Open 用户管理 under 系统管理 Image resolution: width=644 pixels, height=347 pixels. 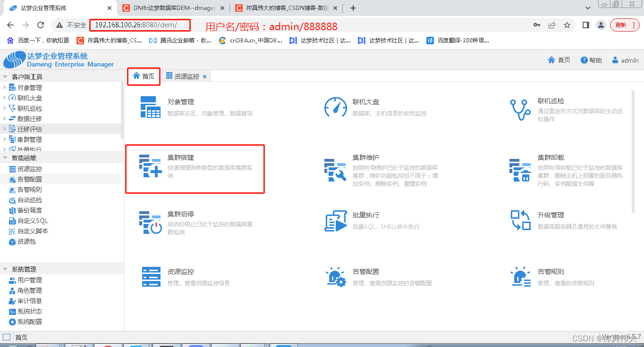point(30,280)
